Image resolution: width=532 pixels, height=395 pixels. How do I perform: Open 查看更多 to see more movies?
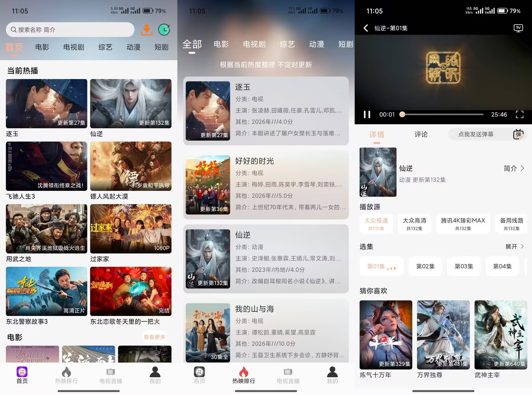tap(154, 337)
